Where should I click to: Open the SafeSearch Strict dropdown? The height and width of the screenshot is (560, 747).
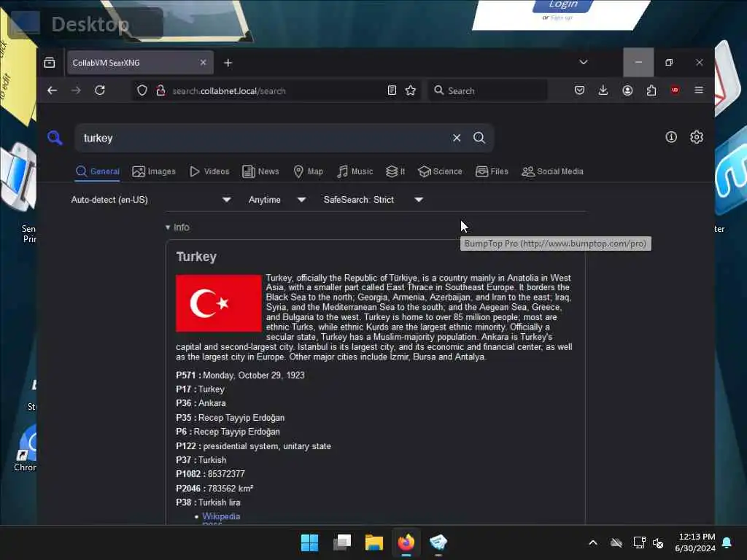[373, 200]
